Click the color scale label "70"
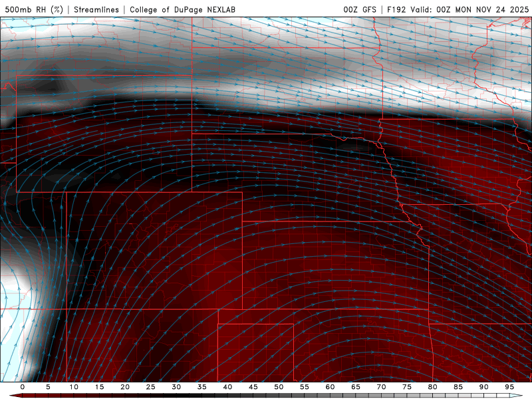Viewport: 532px width, 399px height. click(381, 387)
